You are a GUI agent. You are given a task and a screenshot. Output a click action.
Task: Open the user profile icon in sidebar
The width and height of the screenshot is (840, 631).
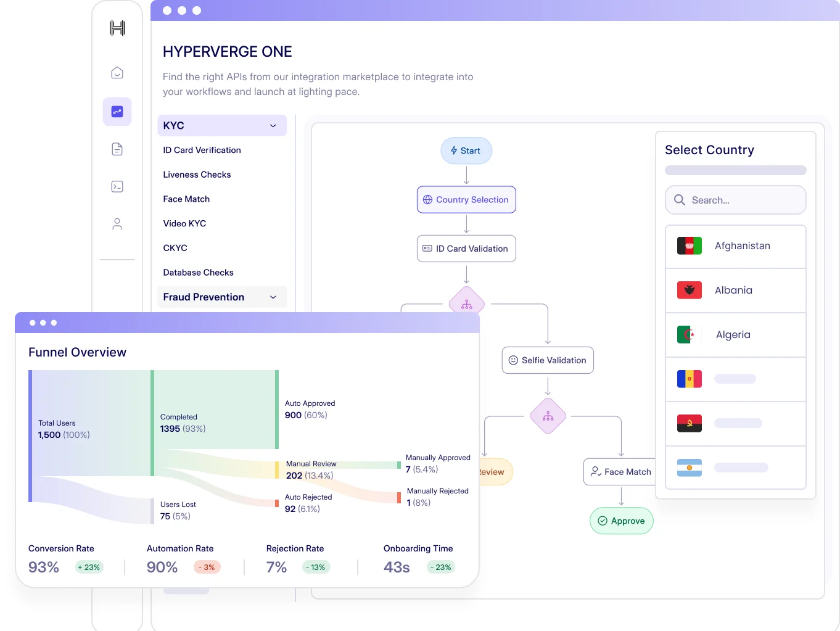[x=117, y=224]
